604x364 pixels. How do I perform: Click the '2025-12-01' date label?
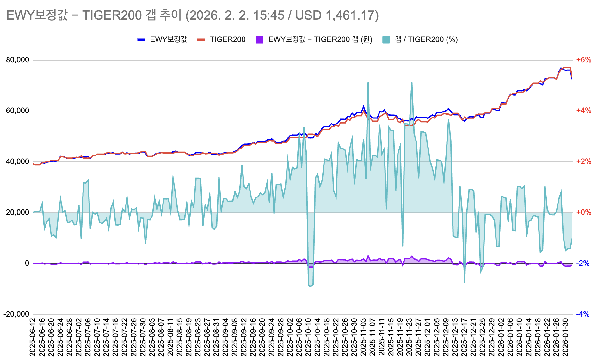coord(427,337)
